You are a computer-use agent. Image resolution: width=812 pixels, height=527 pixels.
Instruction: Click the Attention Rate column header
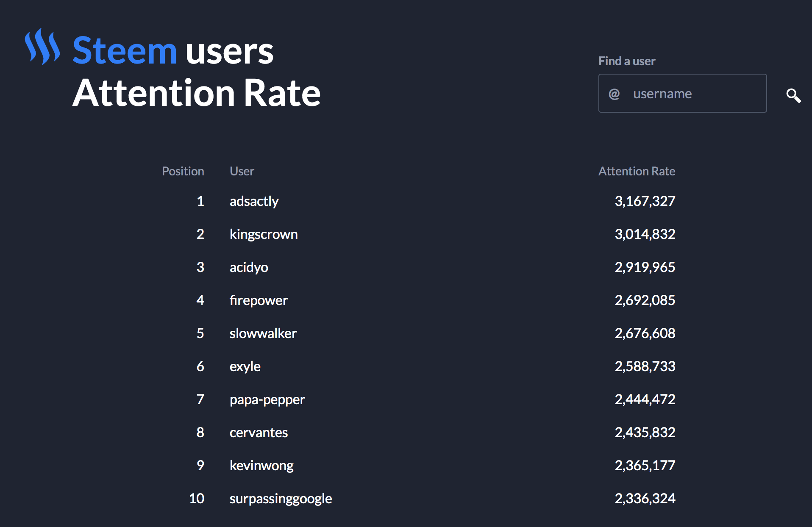pyautogui.click(x=637, y=171)
